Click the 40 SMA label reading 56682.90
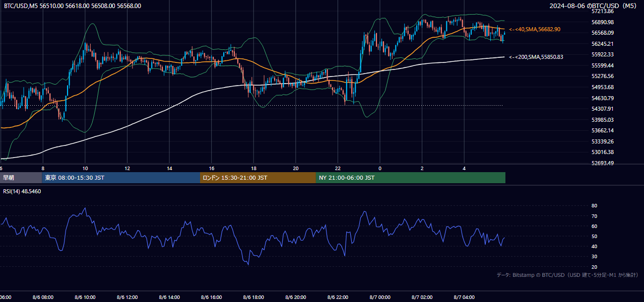644x302 pixels. [535, 30]
